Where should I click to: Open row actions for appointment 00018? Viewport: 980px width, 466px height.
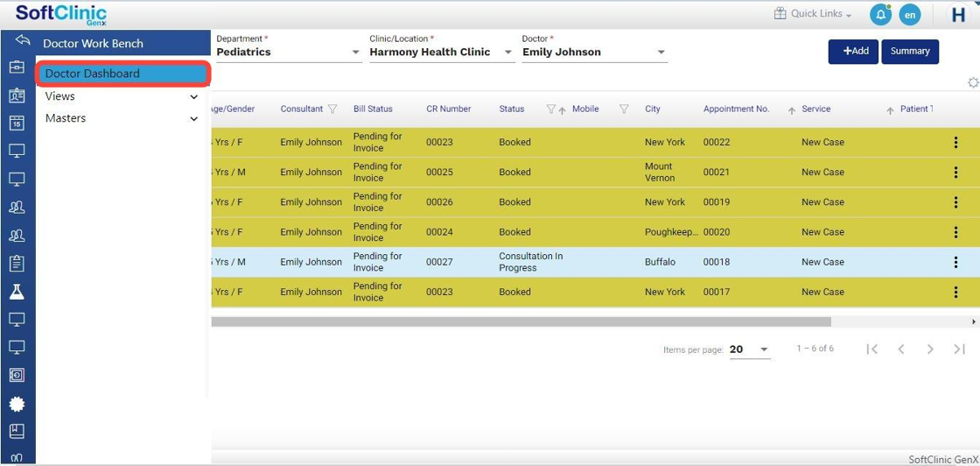(x=955, y=262)
